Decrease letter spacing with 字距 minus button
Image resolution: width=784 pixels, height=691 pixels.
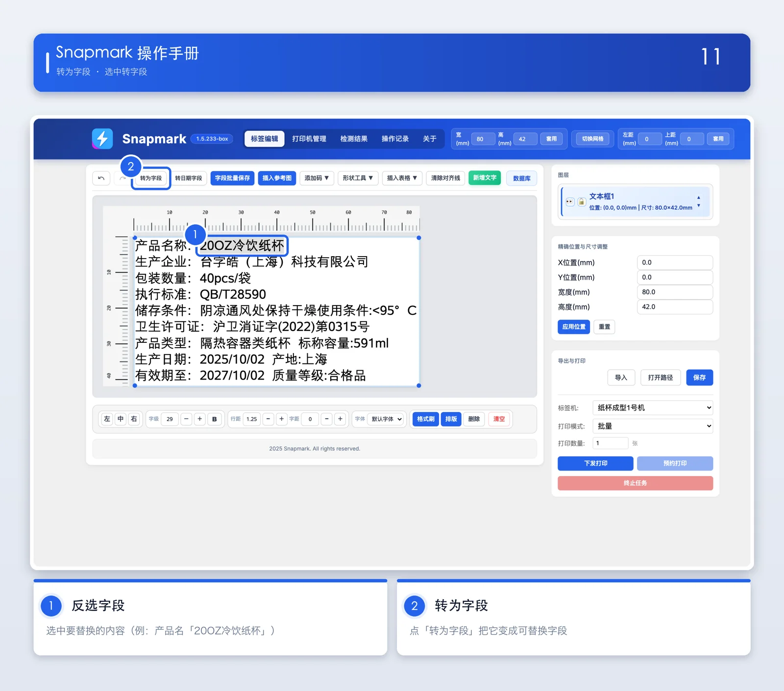point(327,419)
